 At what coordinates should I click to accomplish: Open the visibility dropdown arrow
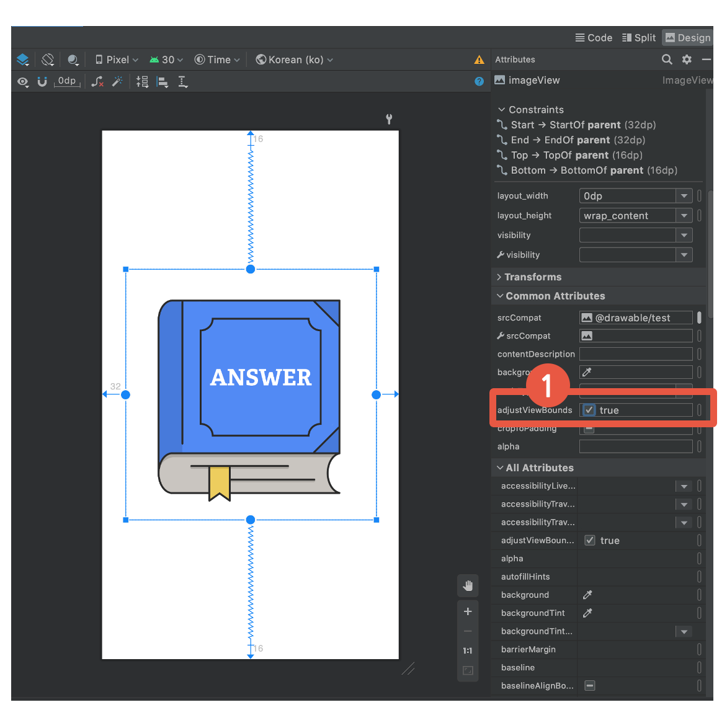[684, 236]
